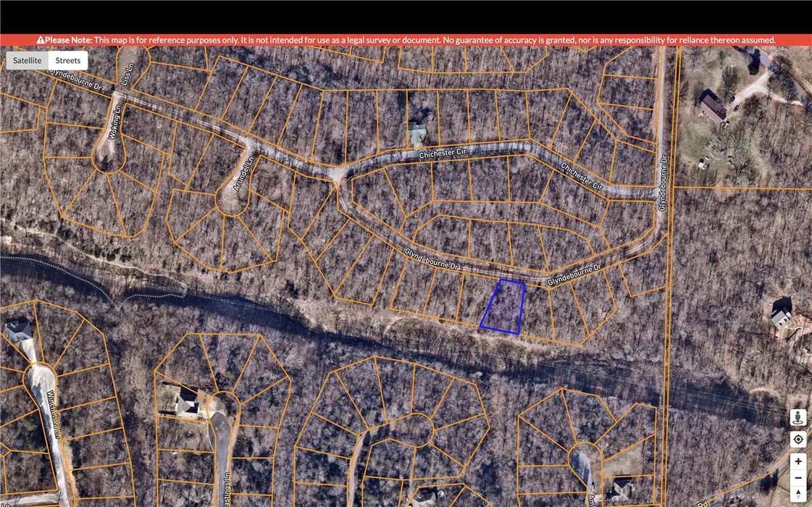Reset map bearing with the compass arrow
Image resolution: width=812 pixels, height=507 pixels.
click(798, 495)
